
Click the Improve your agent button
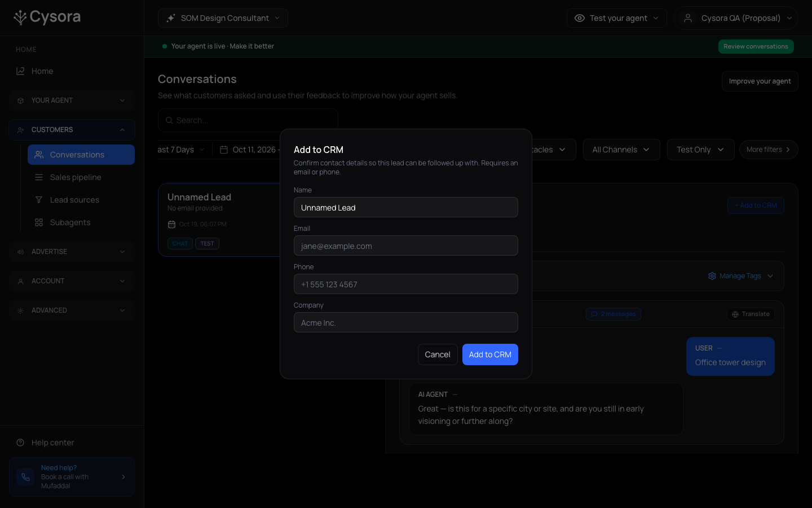click(x=760, y=81)
